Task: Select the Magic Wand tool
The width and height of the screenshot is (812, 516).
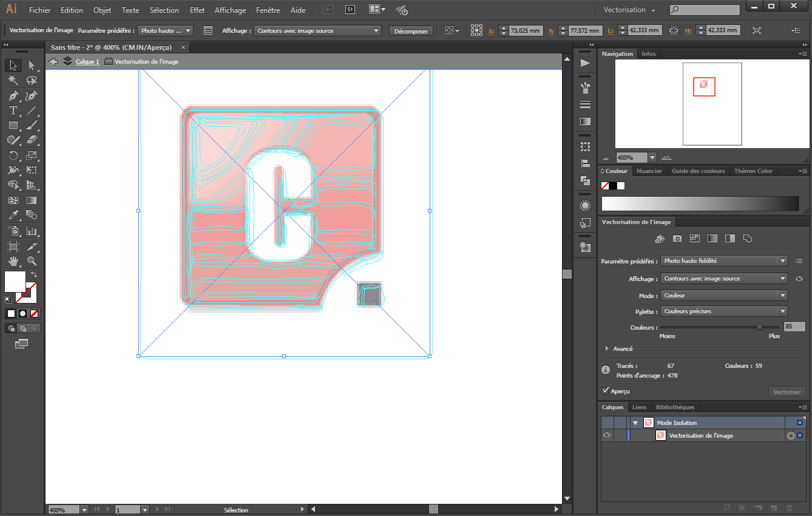Action: tap(13, 80)
